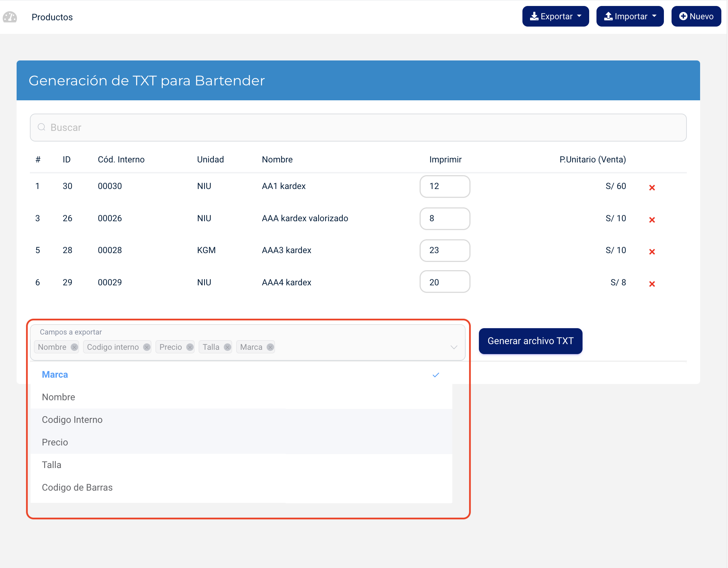
Task: Collapse the Campos a exportar chevron
Action: 453,347
